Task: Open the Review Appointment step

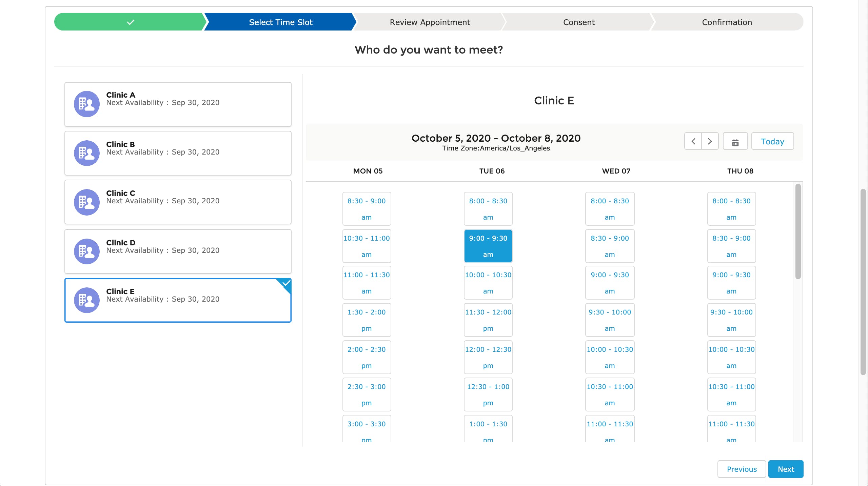Action: [430, 22]
